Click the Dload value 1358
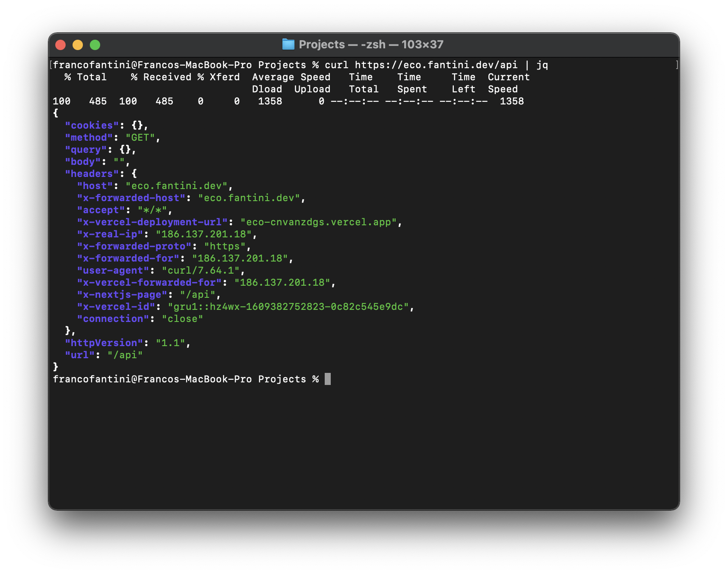 (x=270, y=101)
